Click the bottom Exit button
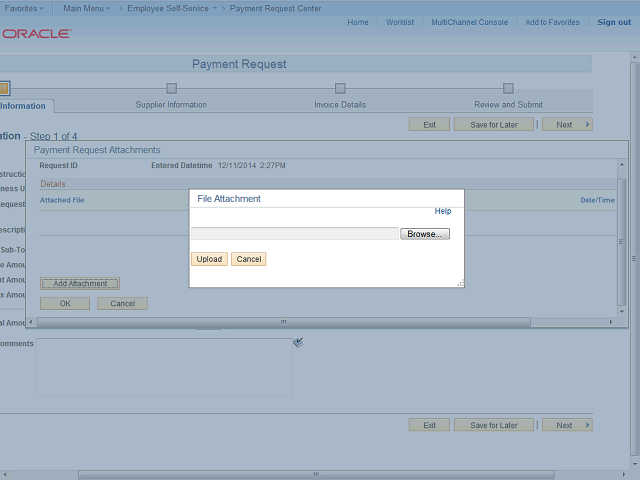This screenshot has height=480, width=640. click(429, 425)
